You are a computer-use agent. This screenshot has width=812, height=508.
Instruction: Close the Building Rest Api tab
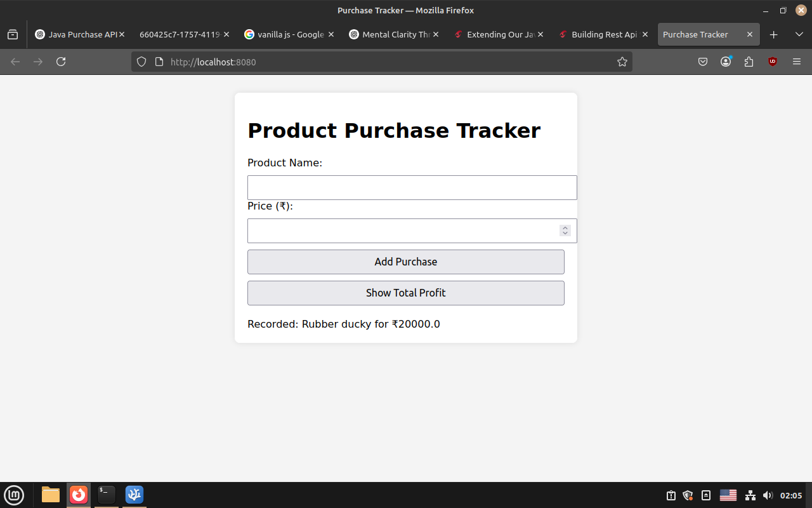[x=645, y=34]
